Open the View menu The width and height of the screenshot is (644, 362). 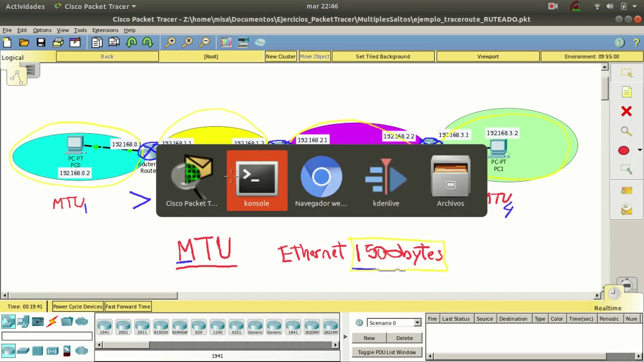pyautogui.click(x=63, y=30)
